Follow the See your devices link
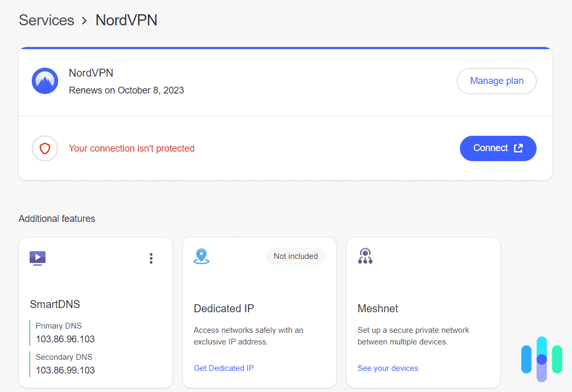The image size is (572, 392). tap(388, 368)
